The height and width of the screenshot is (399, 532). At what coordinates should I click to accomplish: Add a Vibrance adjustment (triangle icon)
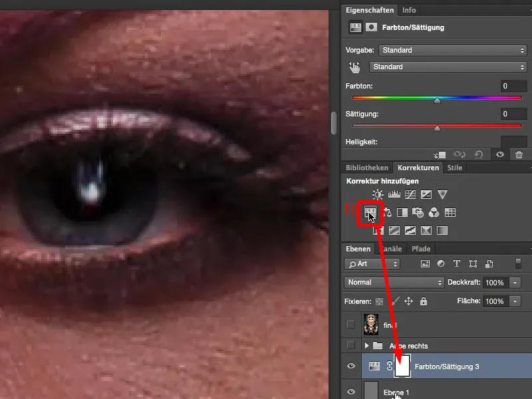click(442, 194)
